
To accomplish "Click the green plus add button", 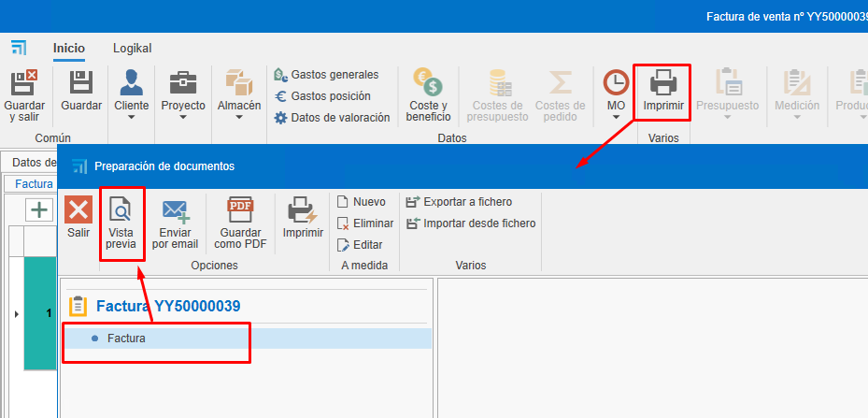I will [39, 210].
